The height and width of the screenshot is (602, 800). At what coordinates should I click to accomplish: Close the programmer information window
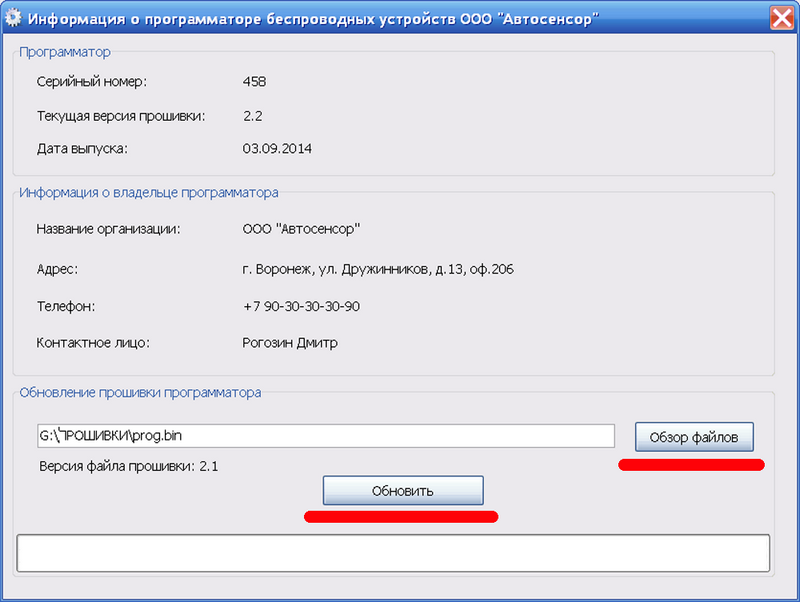[782, 18]
